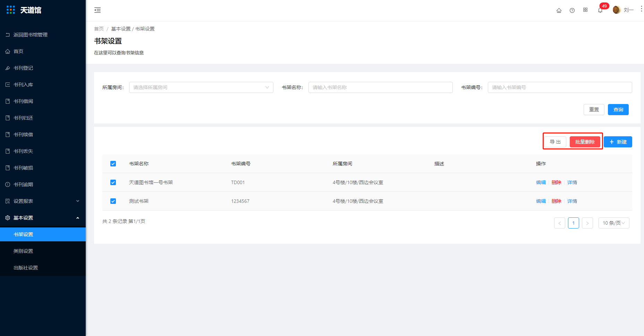Click the 批量删除 button
The height and width of the screenshot is (336, 644).
585,142
